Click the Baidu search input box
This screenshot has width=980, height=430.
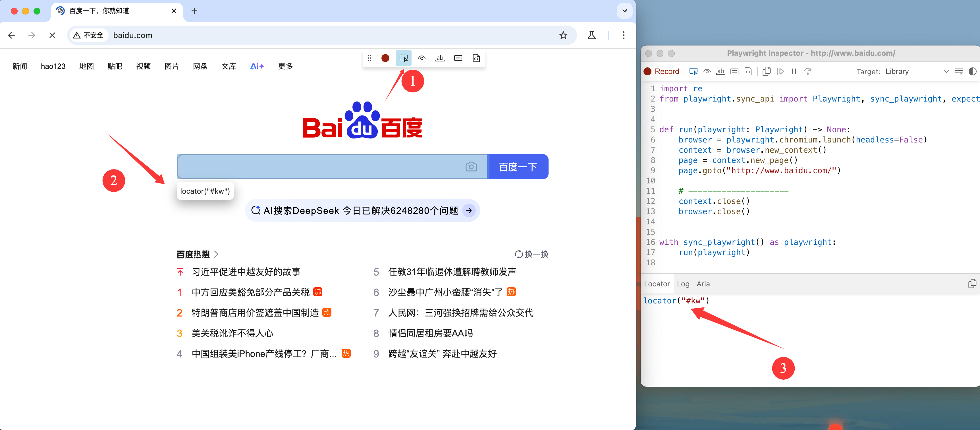(x=319, y=167)
